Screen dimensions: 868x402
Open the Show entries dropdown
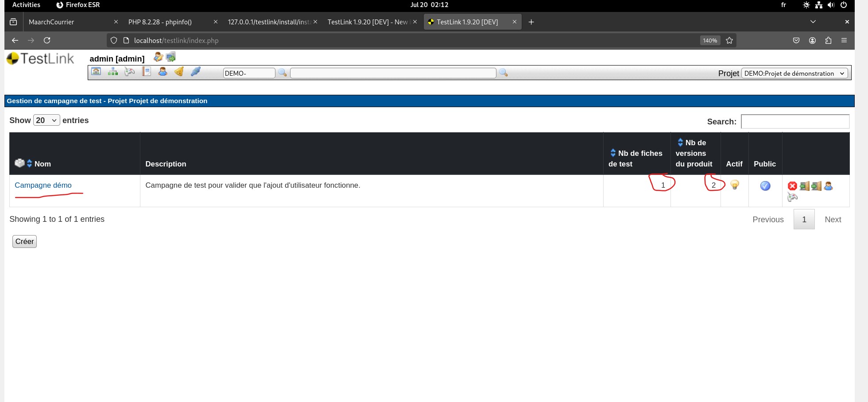click(46, 120)
